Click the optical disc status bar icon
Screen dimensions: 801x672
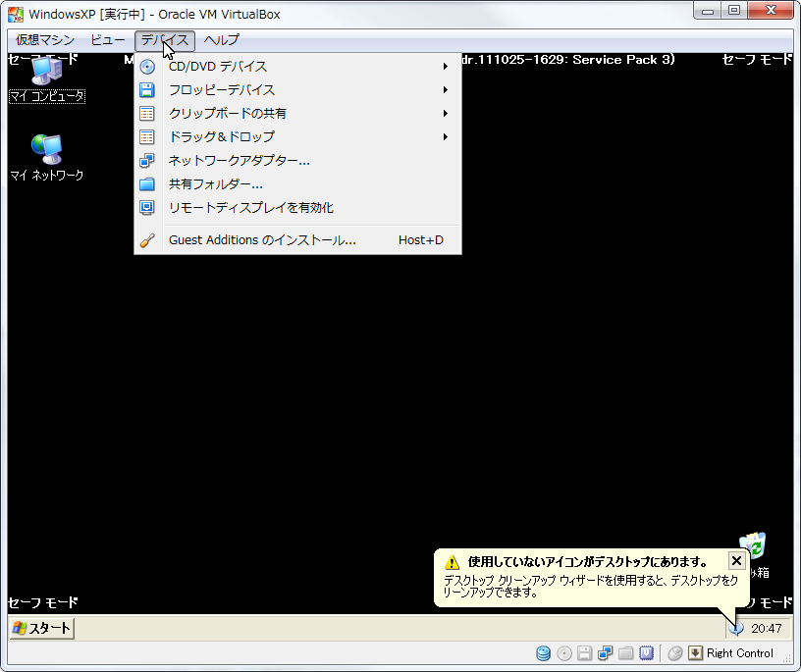tap(563, 653)
